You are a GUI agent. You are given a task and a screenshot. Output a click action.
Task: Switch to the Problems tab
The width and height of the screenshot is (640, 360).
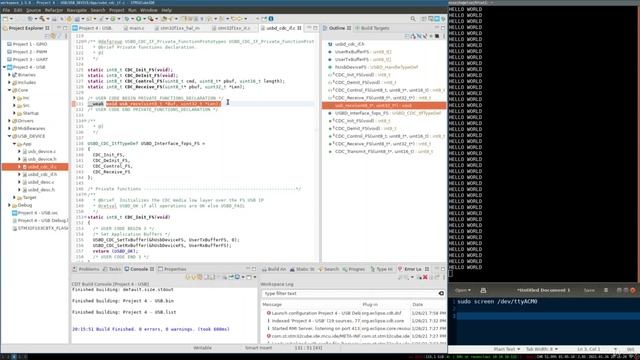point(86,269)
